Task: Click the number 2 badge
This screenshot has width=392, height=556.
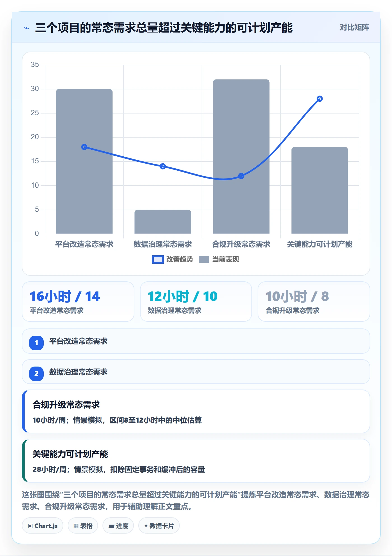Action: coord(36,374)
